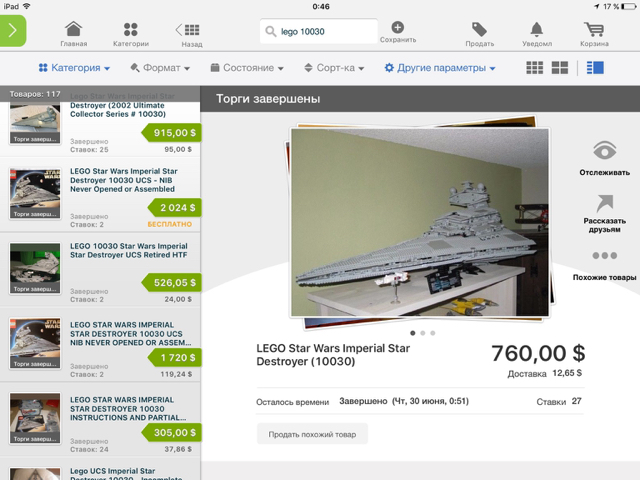Open the Уведомл bell icon
The width and height of the screenshot is (640, 480).
[x=537, y=29]
